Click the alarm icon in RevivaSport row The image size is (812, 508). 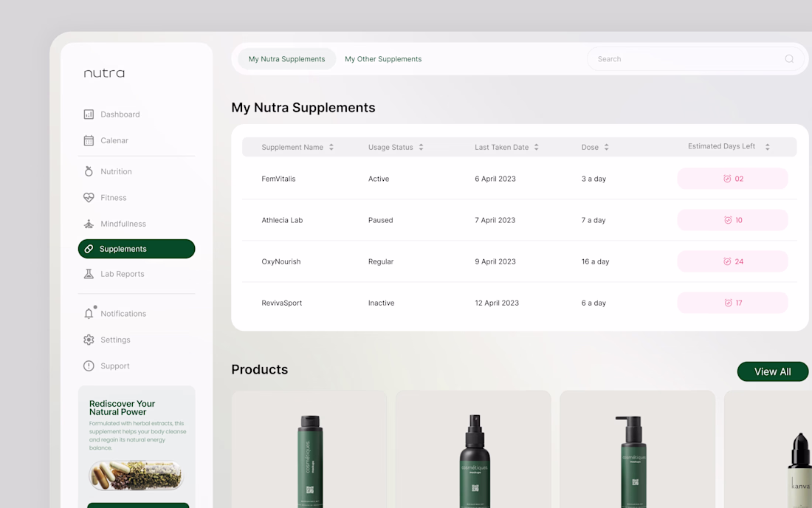728,303
